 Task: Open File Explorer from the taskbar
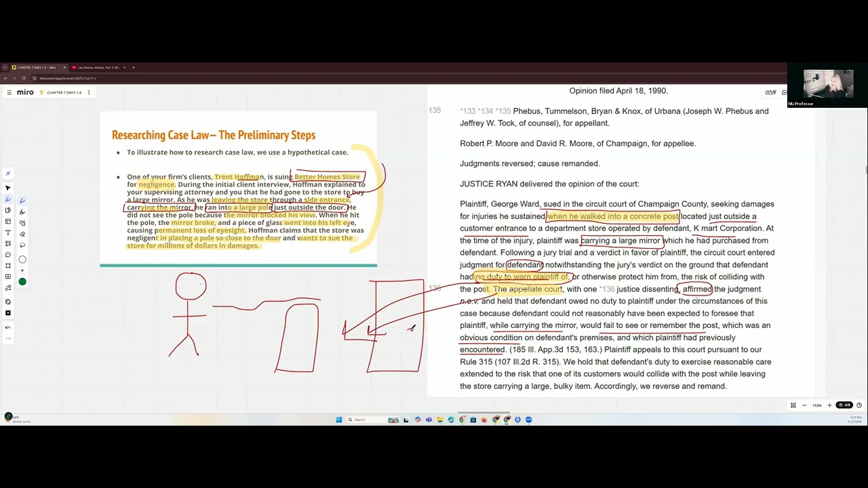[440, 420]
